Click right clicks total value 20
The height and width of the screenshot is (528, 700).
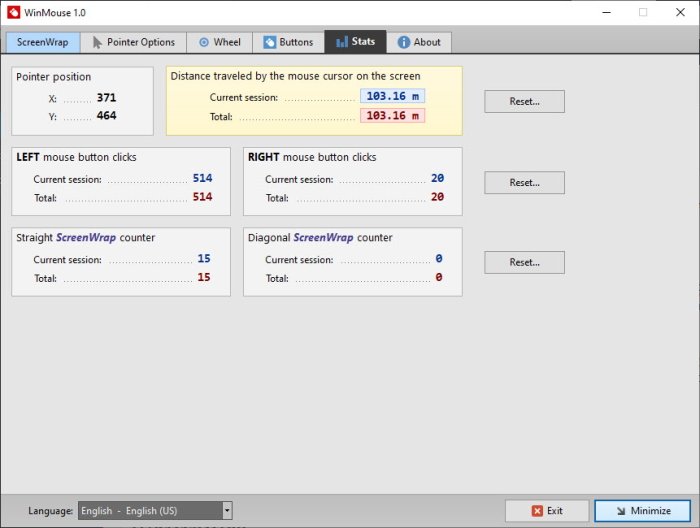coord(438,197)
